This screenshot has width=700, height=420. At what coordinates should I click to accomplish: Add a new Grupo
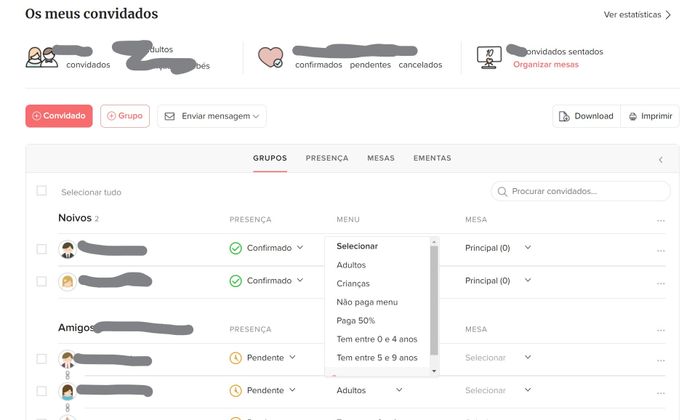coord(125,116)
